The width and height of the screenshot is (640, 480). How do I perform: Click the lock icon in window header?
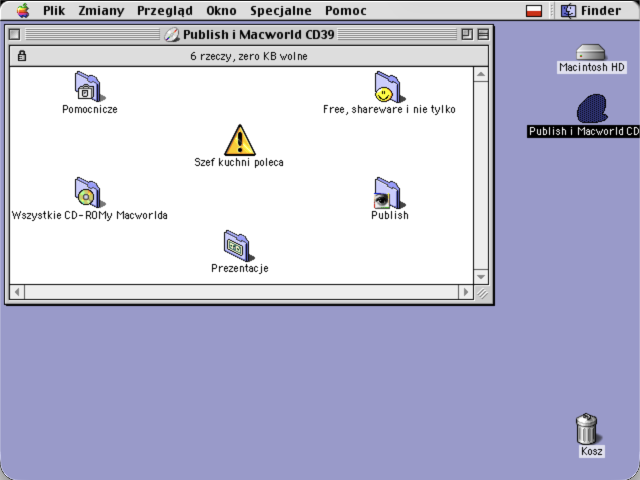(x=22, y=56)
